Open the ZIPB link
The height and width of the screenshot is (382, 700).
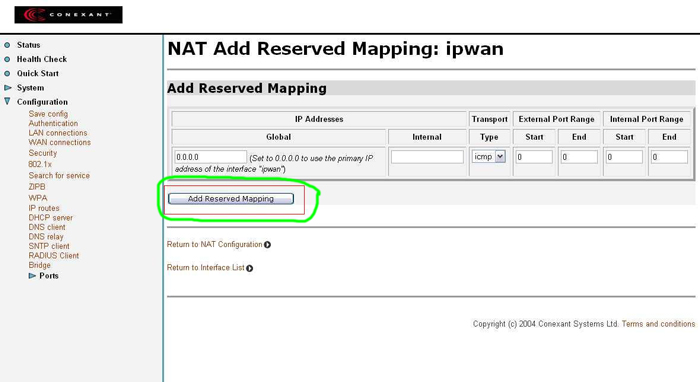37,187
